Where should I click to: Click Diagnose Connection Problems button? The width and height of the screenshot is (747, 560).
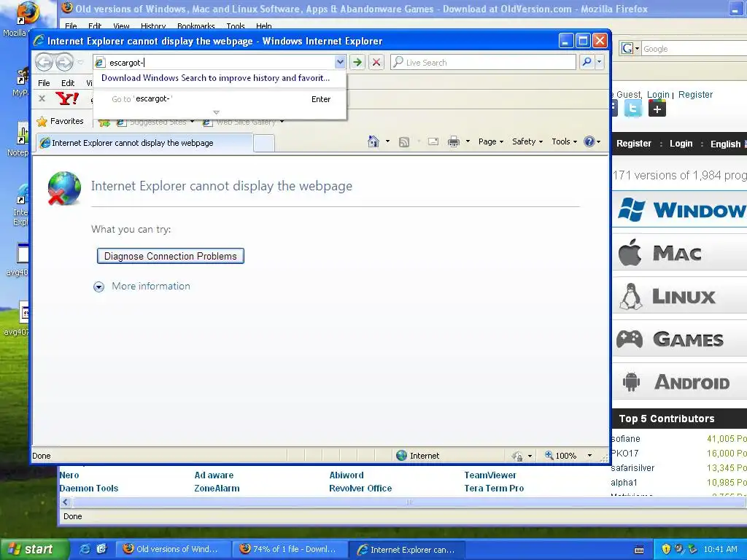tap(171, 256)
